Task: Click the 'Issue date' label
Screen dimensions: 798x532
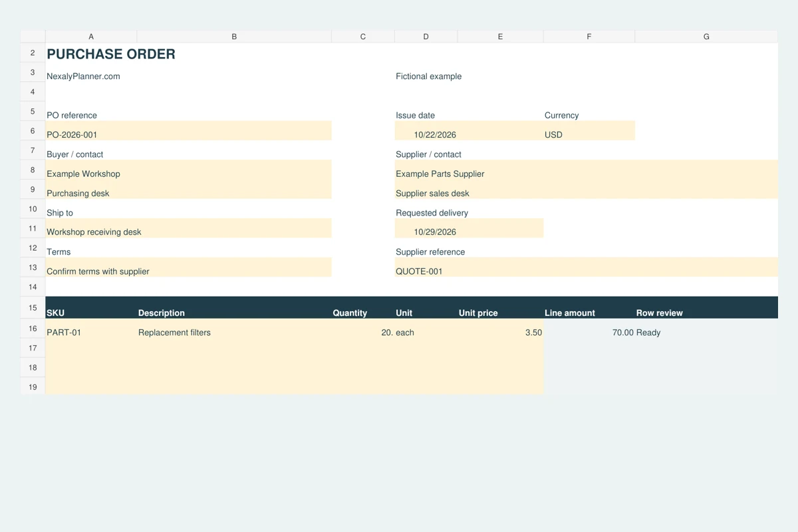Action: pyautogui.click(x=415, y=116)
